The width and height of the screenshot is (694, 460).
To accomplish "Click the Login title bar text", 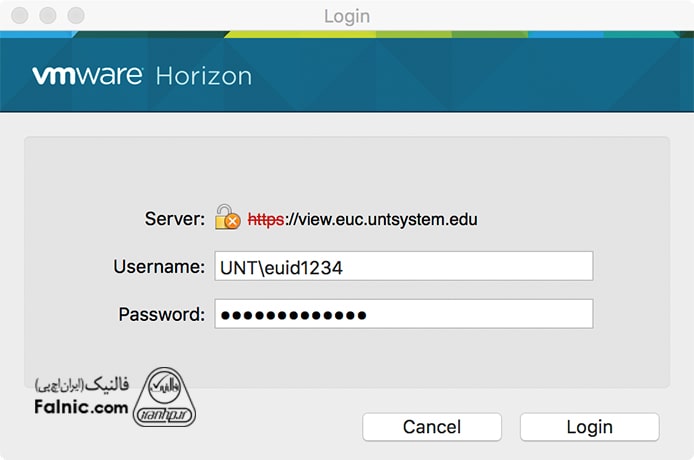I will pyautogui.click(x=347, y=16).
